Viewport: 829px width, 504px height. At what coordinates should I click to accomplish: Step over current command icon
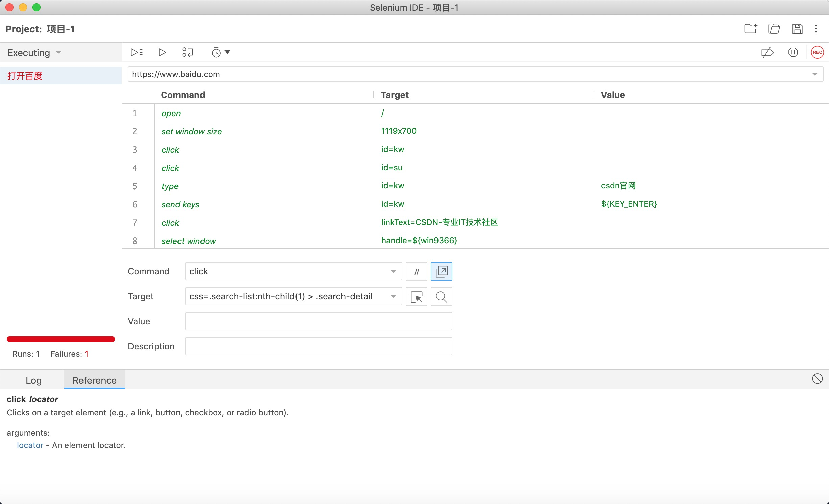tap(188, 52)
